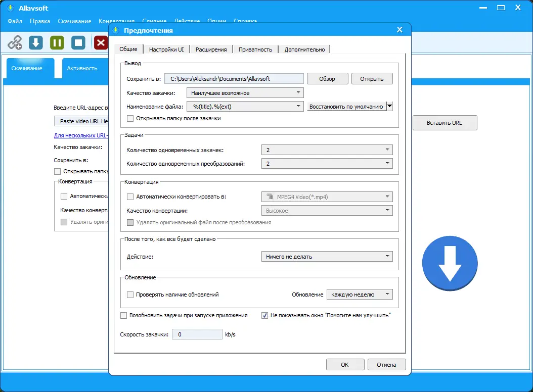Viewport: 533px width, 392px height.
Task: Toggle Открывать папку checkbox in main window
Action: click(x=58, y=172)
